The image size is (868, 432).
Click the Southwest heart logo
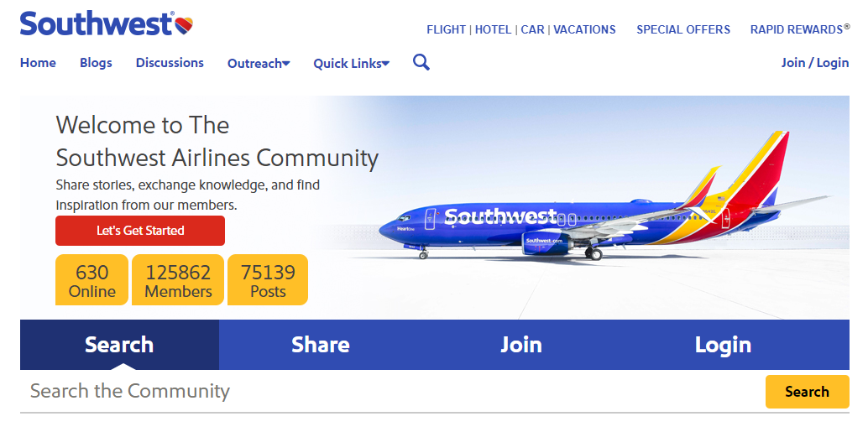[107, 23]
